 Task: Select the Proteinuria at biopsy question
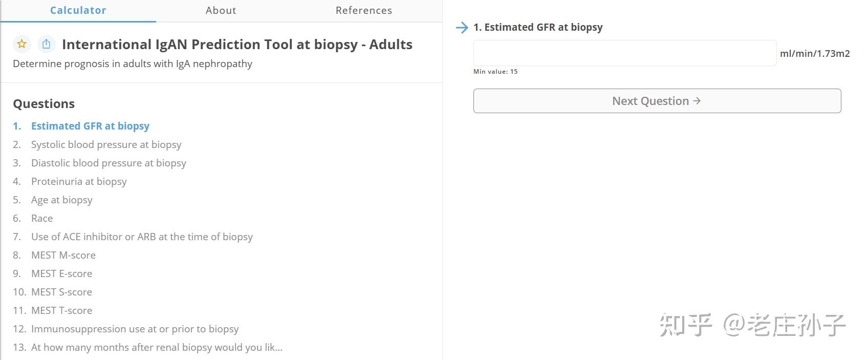click(x=79, y=181)
